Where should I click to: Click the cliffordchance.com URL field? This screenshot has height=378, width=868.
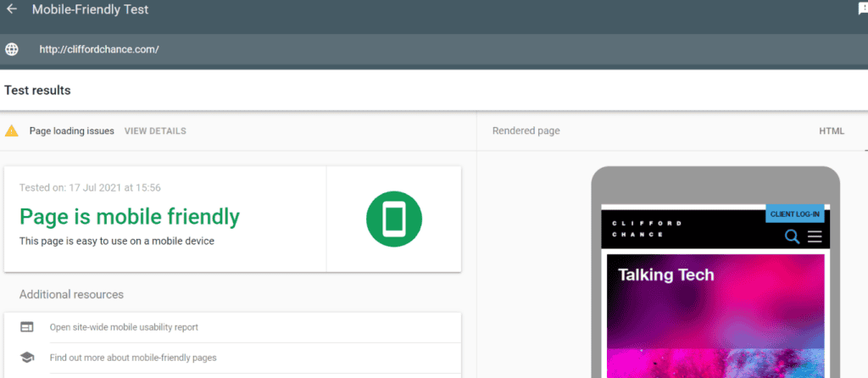(99, 49)
